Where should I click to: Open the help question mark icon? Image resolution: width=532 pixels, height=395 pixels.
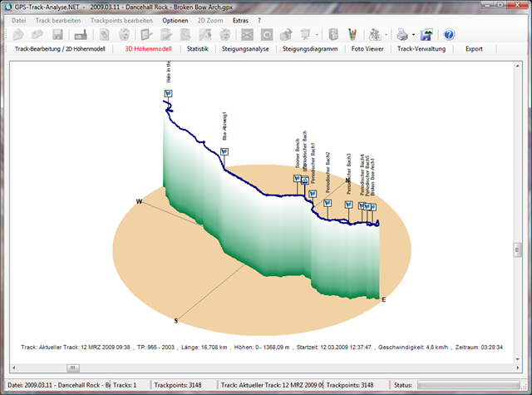point(449,35)
